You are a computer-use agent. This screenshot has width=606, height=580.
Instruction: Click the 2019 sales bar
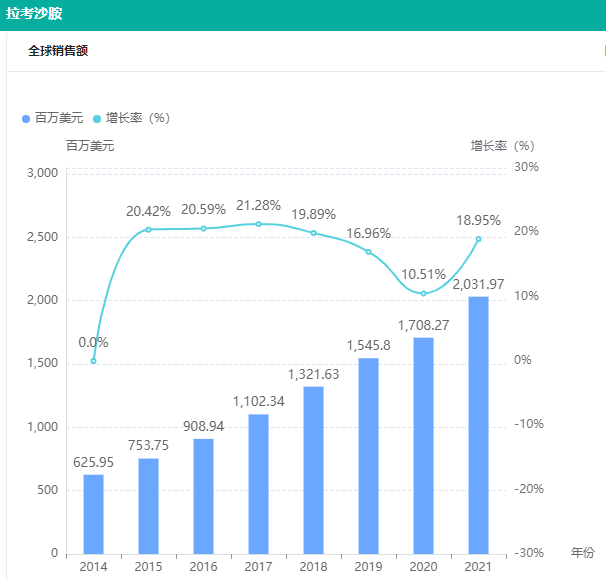click(369, 456)
